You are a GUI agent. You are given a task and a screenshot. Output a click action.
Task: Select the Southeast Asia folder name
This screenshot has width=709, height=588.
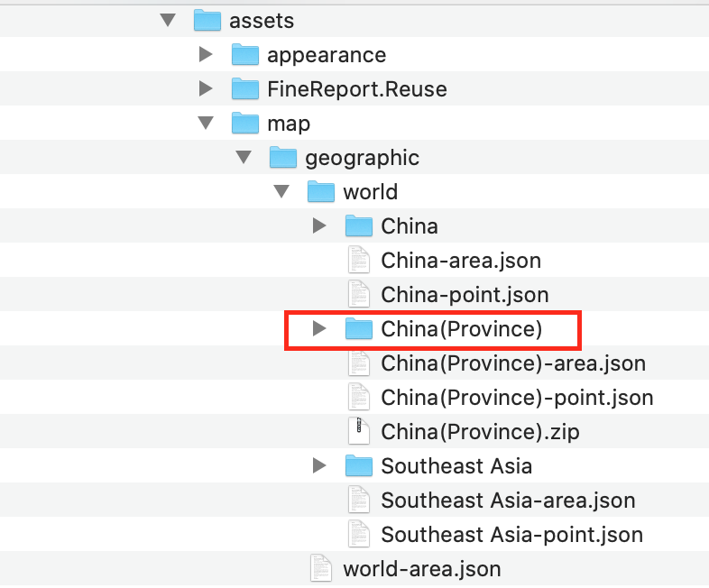[456, 466]
